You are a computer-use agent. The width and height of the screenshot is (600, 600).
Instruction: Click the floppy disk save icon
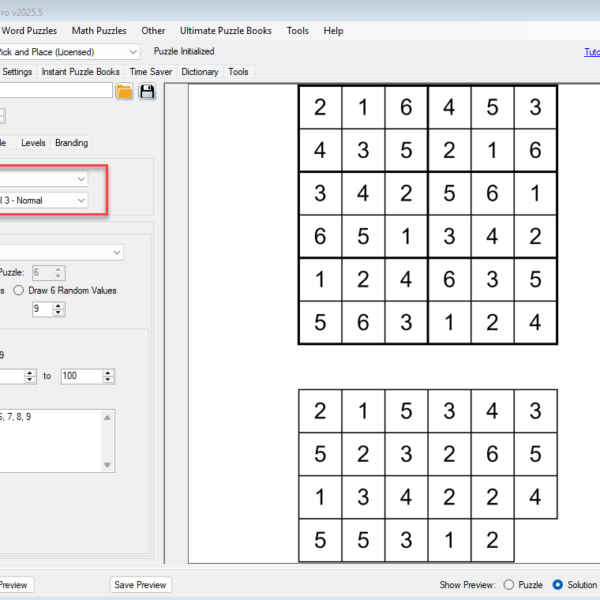[148, 92]
